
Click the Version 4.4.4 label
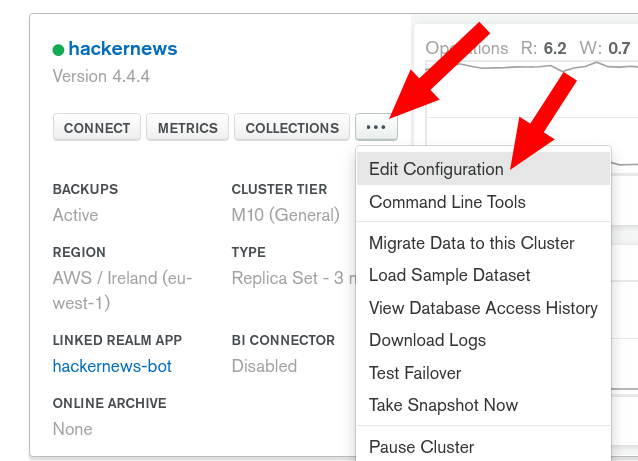coord(101,76)
